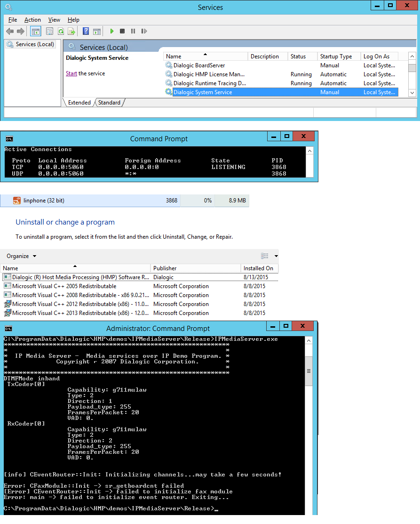Open the blue question-mark Help icon
The height and width of the screenshot is (524, 420).
tap(86, 31)
